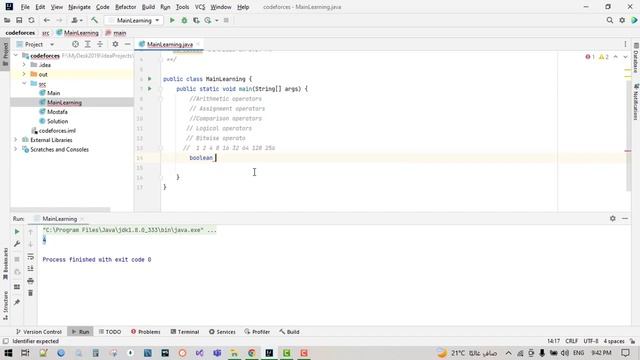Click the print icon in Run console
Image resolution: width=640 pixels, height=360 pixels.
tap(31, 281)
